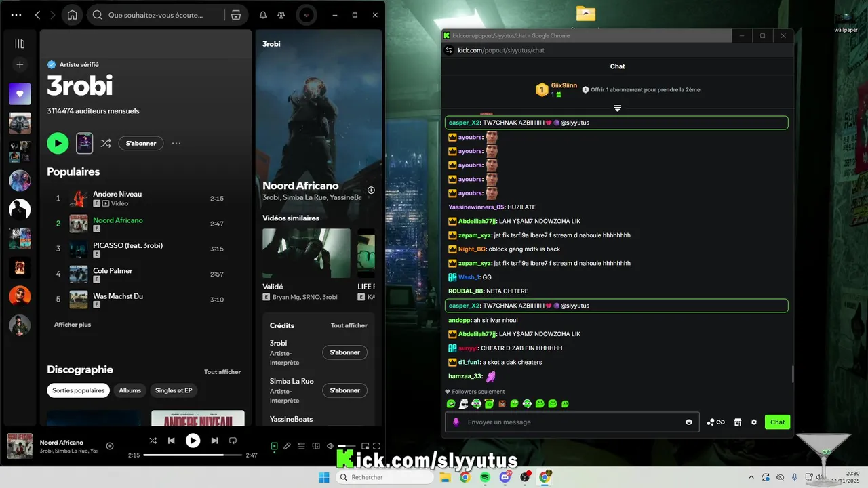Viewport: 868px width, 488px height.
Task: Toggle shuffle beside the S'abonner button
Action: [x=106, y=143]
